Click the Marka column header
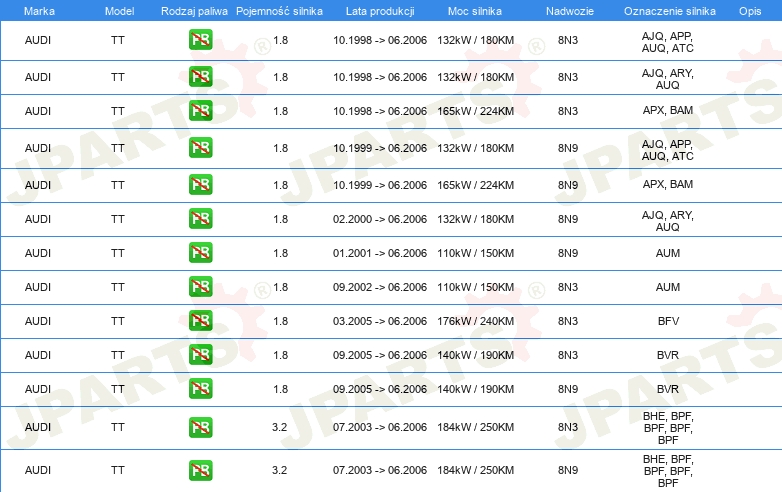 point(39,11)
